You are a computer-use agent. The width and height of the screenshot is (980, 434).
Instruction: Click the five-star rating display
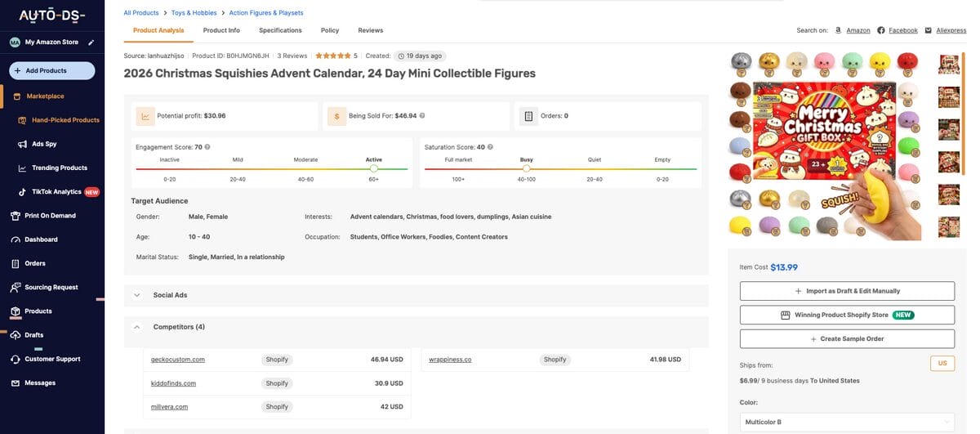click(333, 56)
